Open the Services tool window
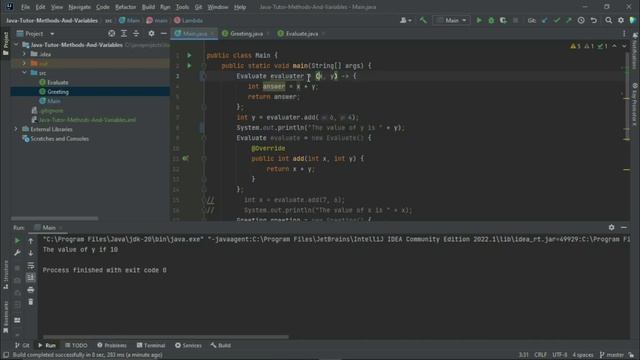This screenshot has width=640, height=360. pyautogui.click(x=188, y=345)
